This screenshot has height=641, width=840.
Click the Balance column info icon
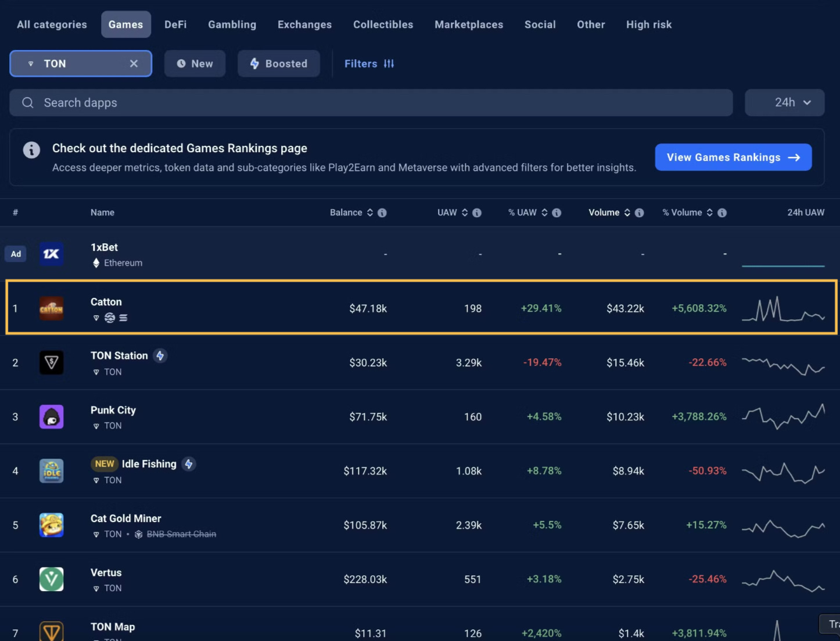tap(382, 213)
